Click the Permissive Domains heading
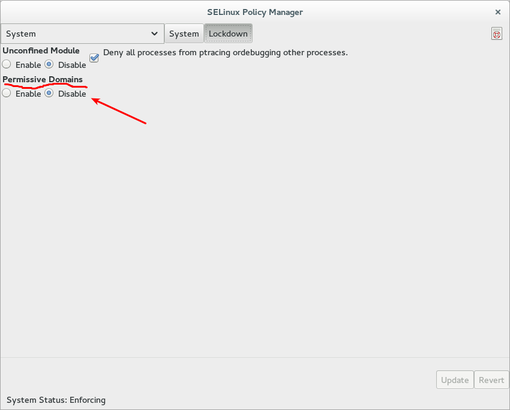This screenshot has height=410, width=510. tap(42, 79)
